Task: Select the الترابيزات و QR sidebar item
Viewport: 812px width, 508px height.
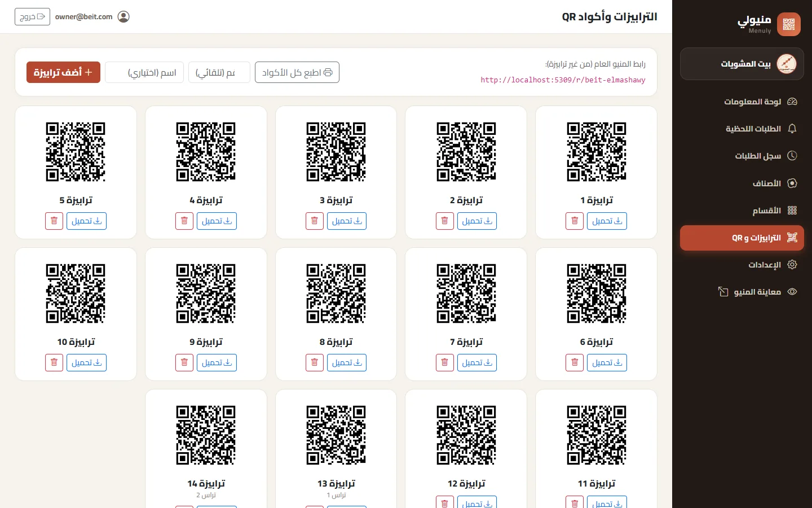Action: click(742, 238)
